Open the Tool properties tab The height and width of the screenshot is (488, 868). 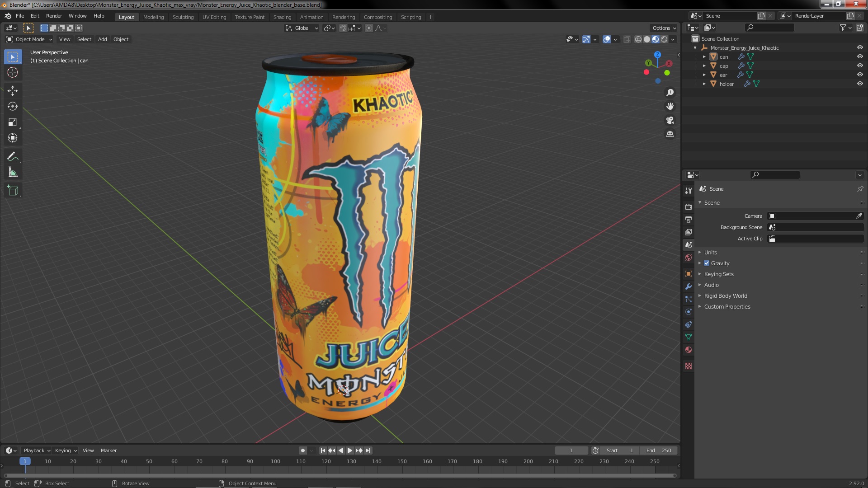[689, 191]
